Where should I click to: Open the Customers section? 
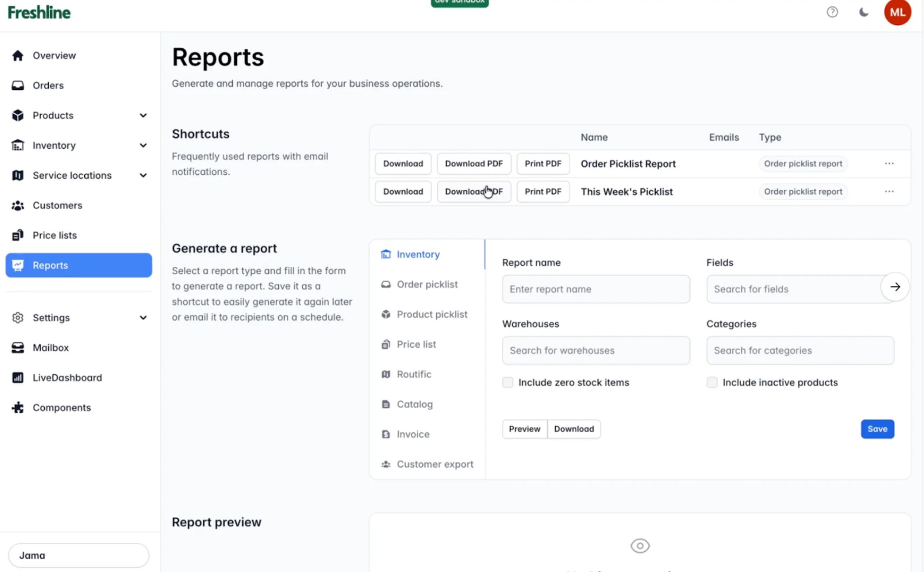[57, 205]
